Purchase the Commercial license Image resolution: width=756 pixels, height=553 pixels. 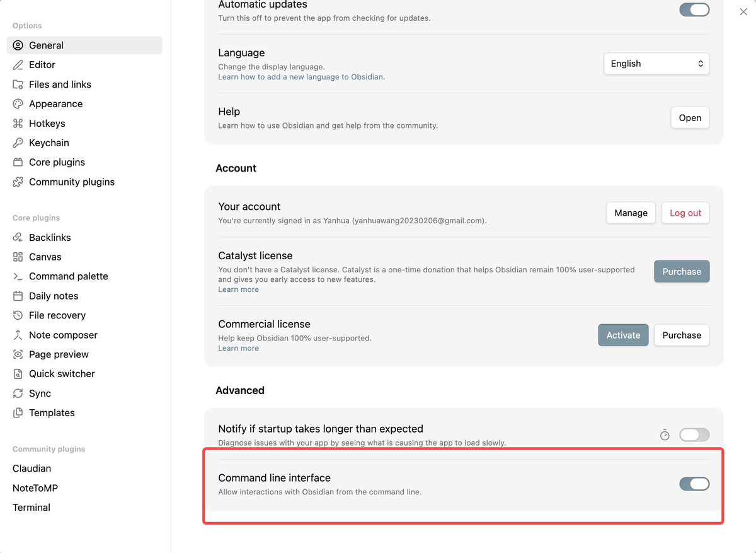(682, 335)
